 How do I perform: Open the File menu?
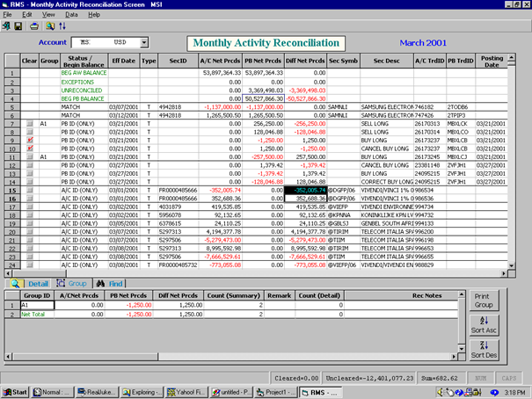7,15
